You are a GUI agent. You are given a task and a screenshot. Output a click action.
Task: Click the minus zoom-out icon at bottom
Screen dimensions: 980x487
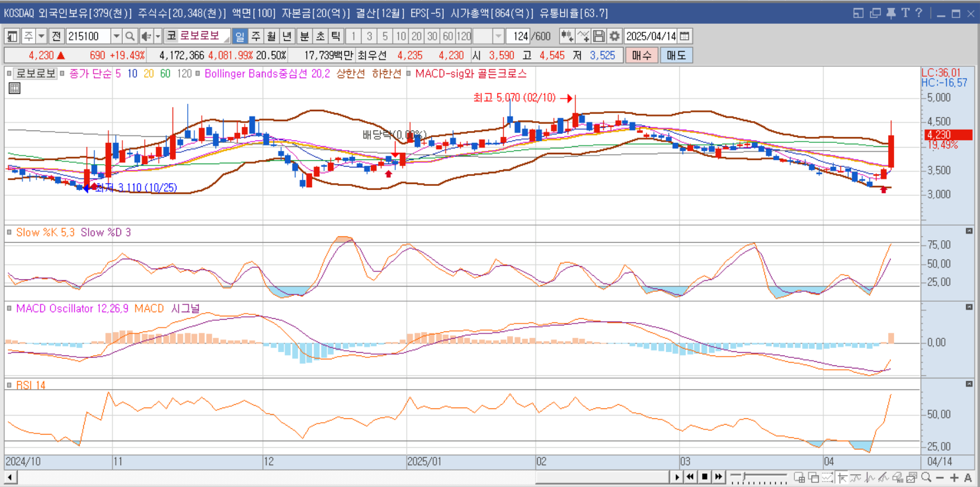[940, 477]
